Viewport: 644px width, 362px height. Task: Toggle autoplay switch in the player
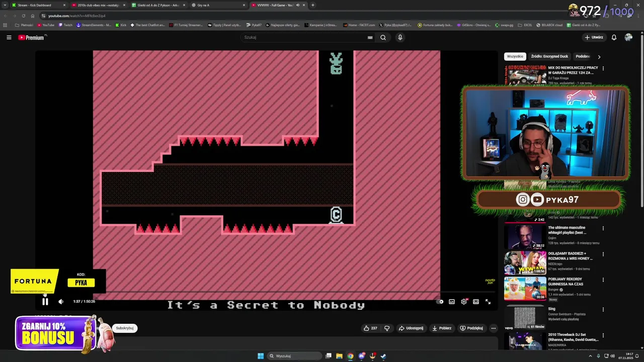pos(441,302)
